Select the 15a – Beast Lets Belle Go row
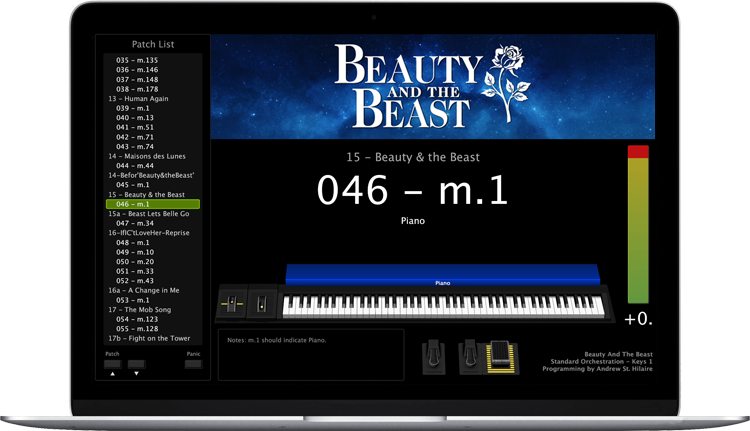 tap(153, 214)
